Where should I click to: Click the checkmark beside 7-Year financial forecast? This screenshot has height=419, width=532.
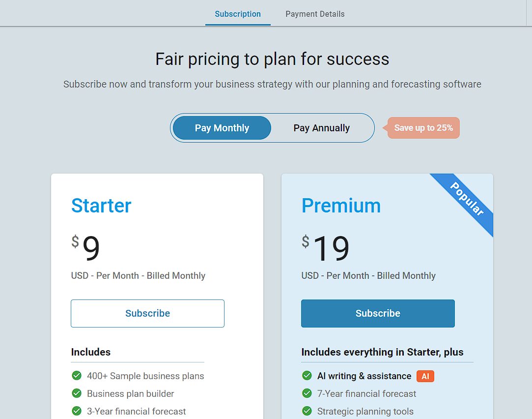(307, 393)
